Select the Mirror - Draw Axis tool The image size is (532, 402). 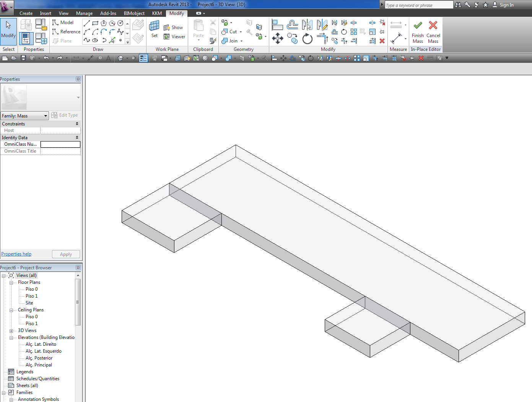pyautogui.click(x=322, y=25)
